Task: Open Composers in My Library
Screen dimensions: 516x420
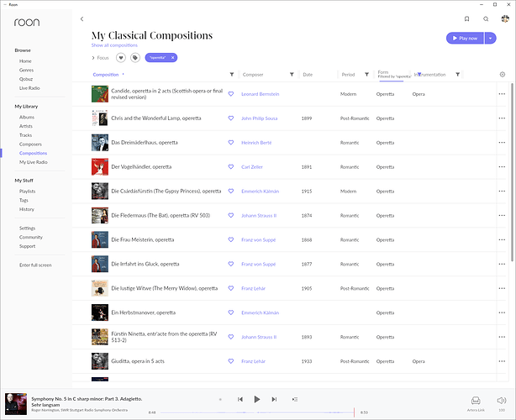Action: [30, 144]
